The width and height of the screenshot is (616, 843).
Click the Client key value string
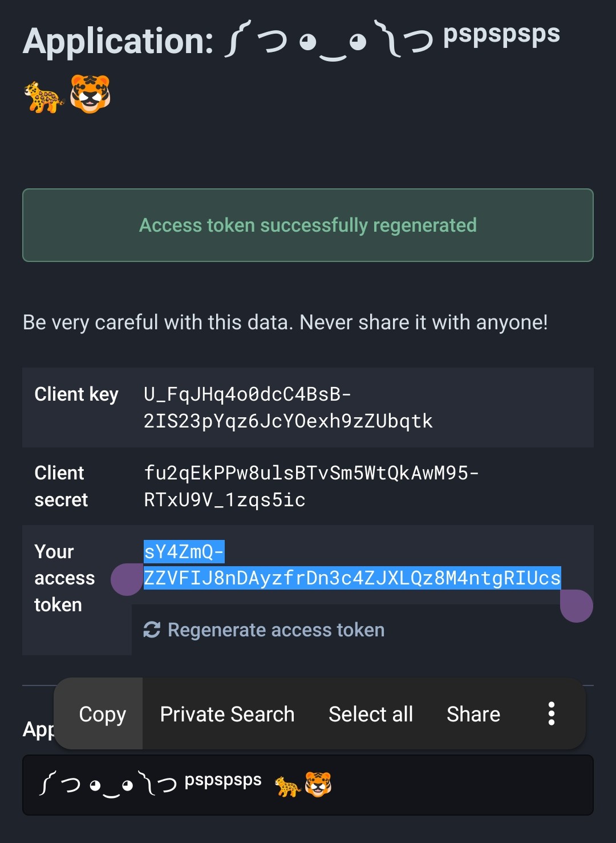pyautogui.click(x=288, y=408)
